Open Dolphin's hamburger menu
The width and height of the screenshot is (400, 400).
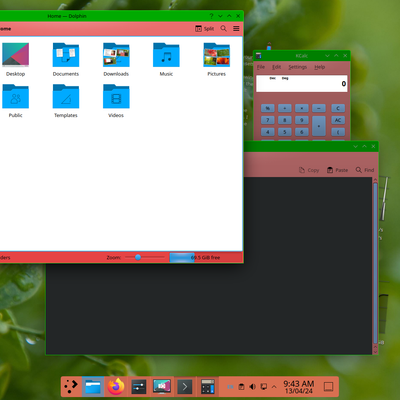(x=236, y=29)
